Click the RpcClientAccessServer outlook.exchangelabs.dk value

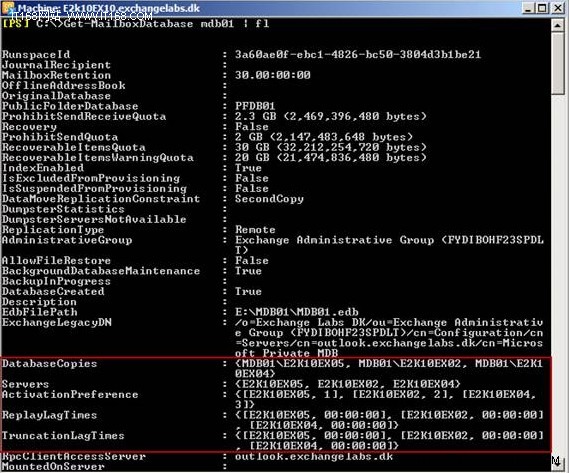click(x=314, y=456)
